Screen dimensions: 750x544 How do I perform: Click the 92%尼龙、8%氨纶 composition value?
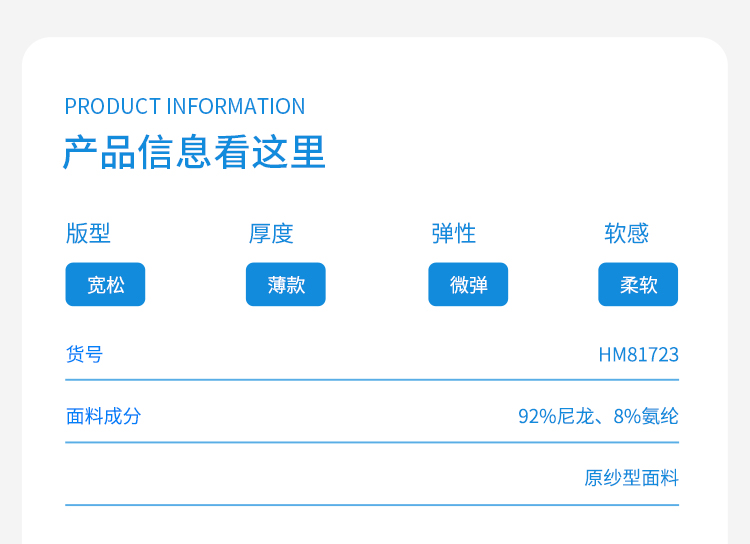tap(598, 416)
